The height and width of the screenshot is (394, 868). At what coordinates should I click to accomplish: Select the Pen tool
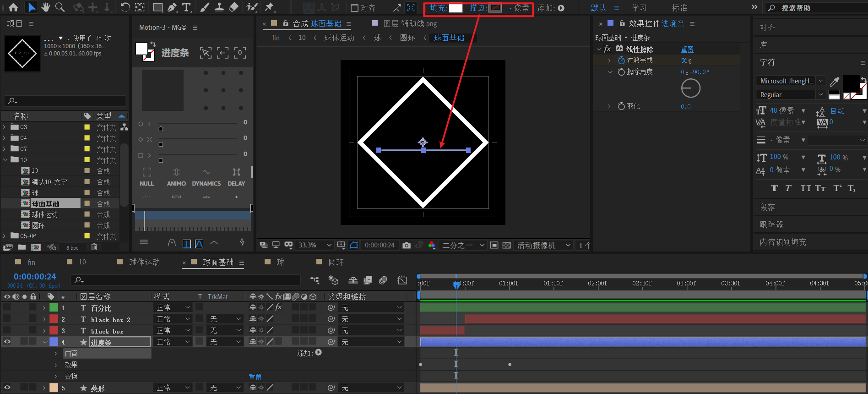(172, 7)
